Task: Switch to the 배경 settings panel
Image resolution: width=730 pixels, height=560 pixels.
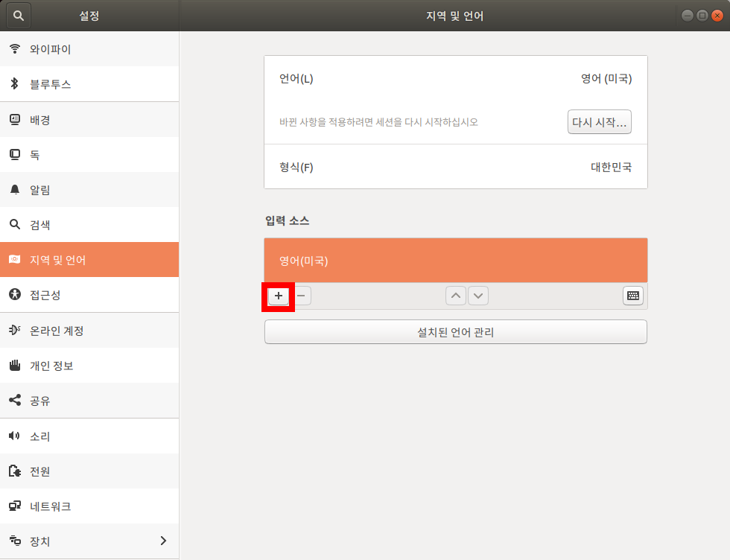Action: [x=89, y=120]
